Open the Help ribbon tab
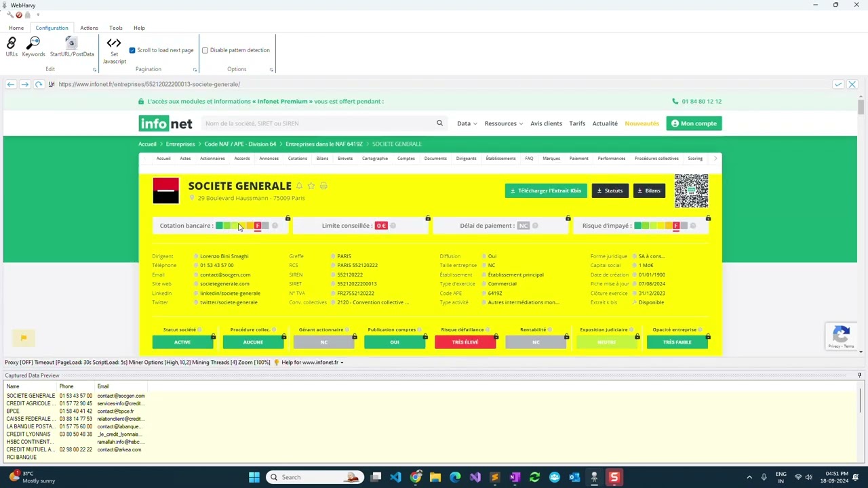 tap(139, 28)
